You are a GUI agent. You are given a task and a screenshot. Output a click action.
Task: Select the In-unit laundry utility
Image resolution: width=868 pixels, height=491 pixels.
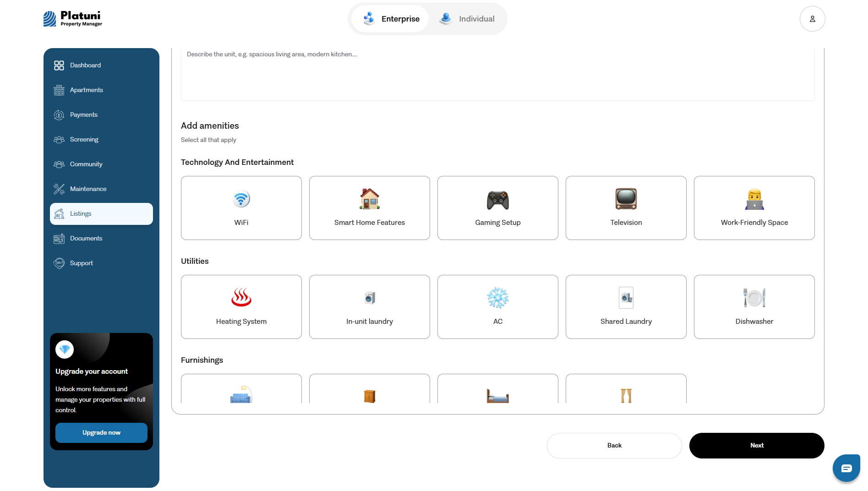pos(370,307)
